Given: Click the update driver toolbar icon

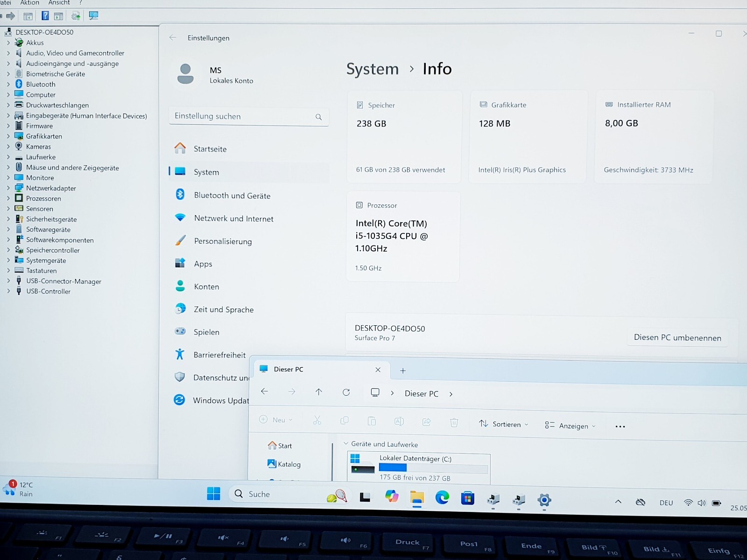Looking at the screenshot, I should [x=76, y=16].
